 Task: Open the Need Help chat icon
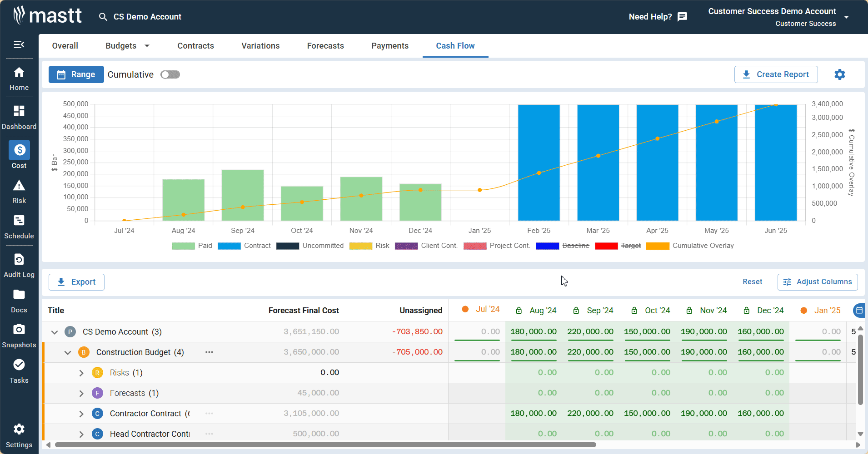682,17
